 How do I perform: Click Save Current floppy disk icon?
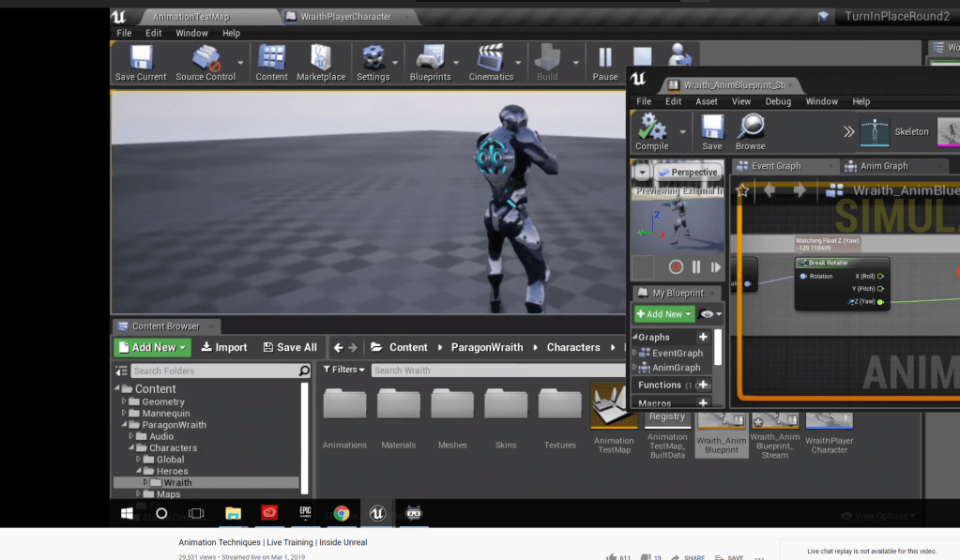(x=141, y=58)
